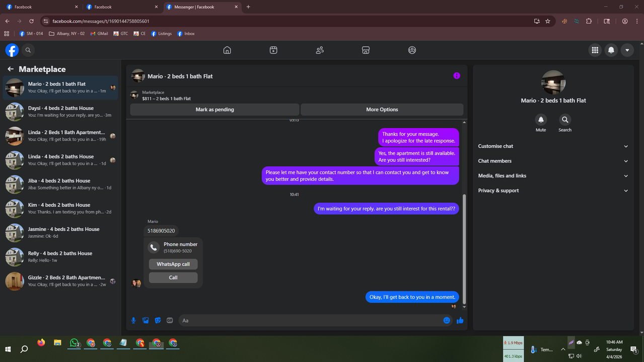The image size is (644, 362).
Task: Send a thumbs-up like
Action: point(460,320)
